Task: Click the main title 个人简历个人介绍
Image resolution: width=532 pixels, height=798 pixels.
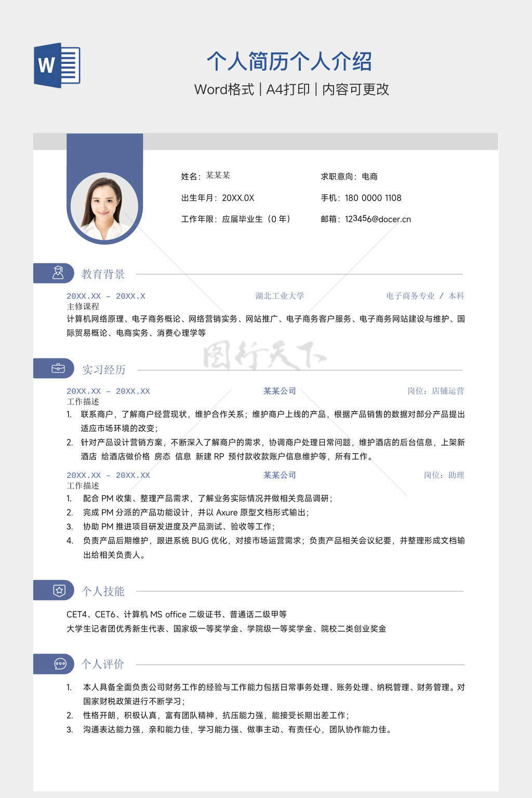Action: click(289, 61)
